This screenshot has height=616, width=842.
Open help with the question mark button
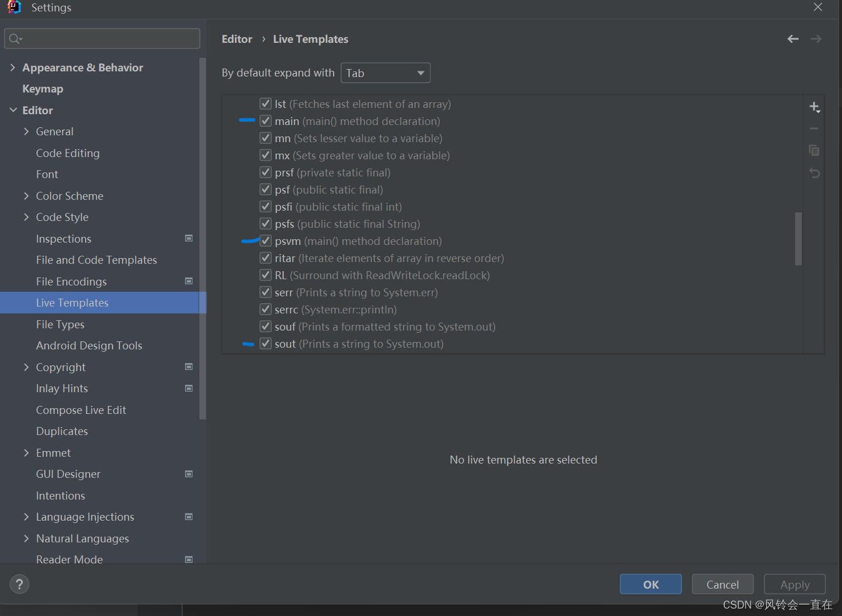(x=19, y=584)
